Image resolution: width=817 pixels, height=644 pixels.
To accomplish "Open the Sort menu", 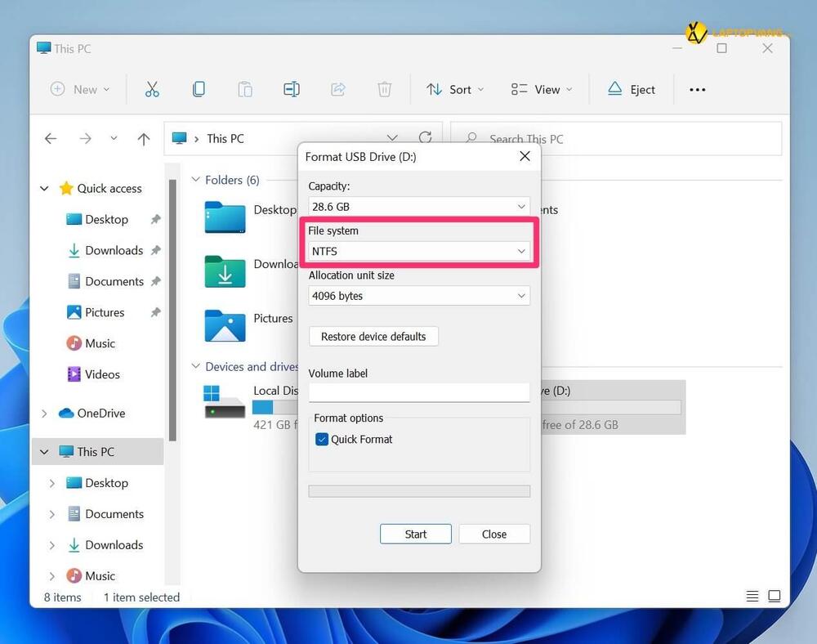I will click(x=454, y=89).
